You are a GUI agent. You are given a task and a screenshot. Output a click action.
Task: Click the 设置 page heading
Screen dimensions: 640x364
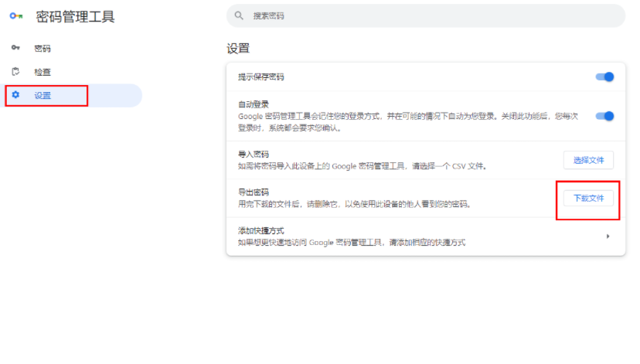238,49
